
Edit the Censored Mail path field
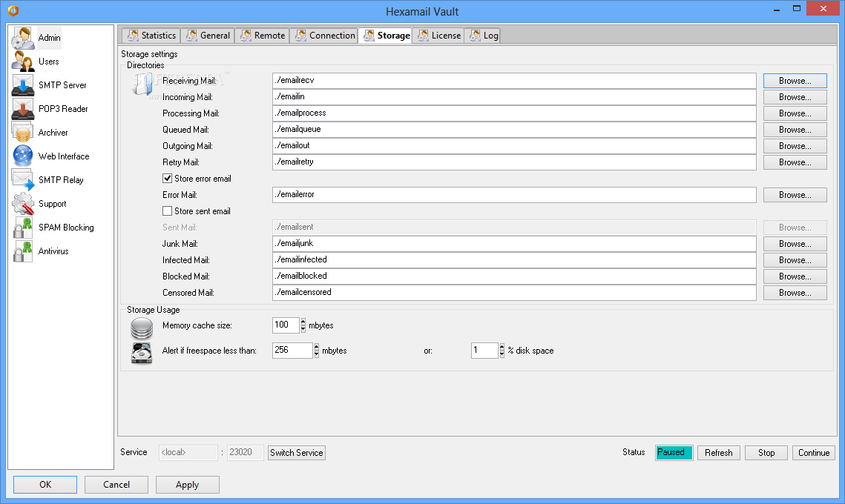[514, 292]
